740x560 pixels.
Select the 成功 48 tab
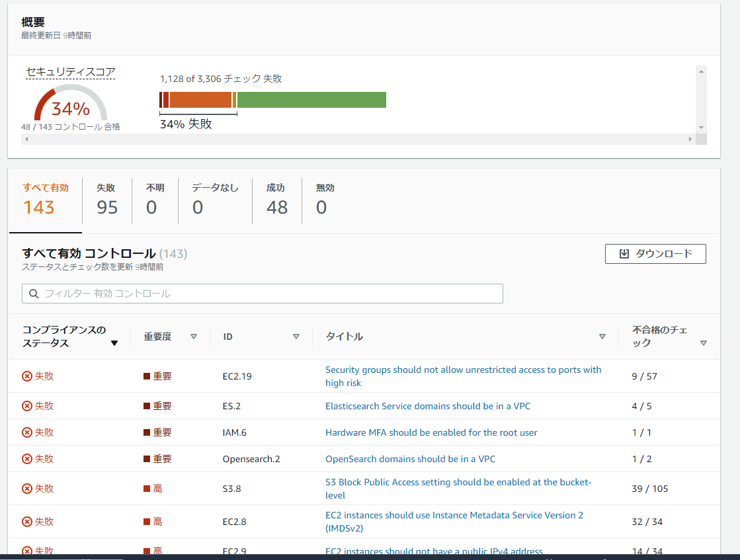pos(277,200)
